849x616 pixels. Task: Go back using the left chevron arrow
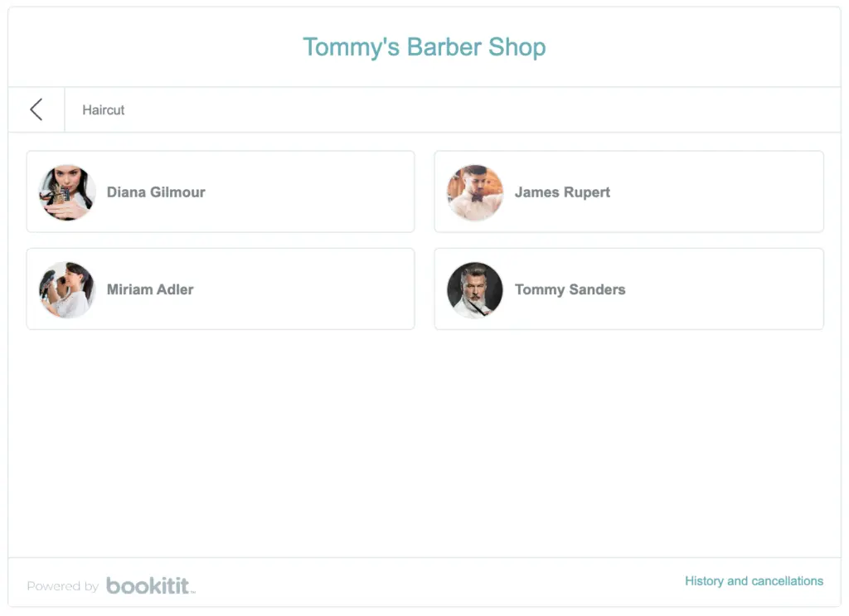pos(36,109)
